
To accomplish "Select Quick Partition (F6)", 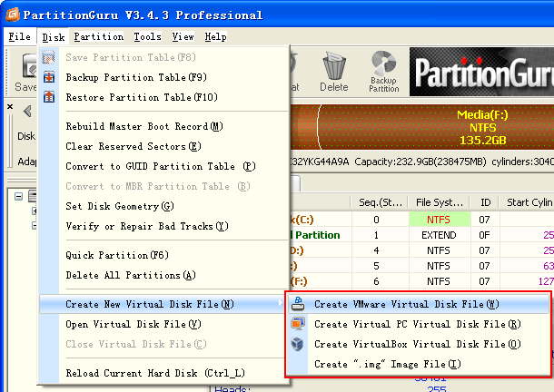I will coord(164,255).
